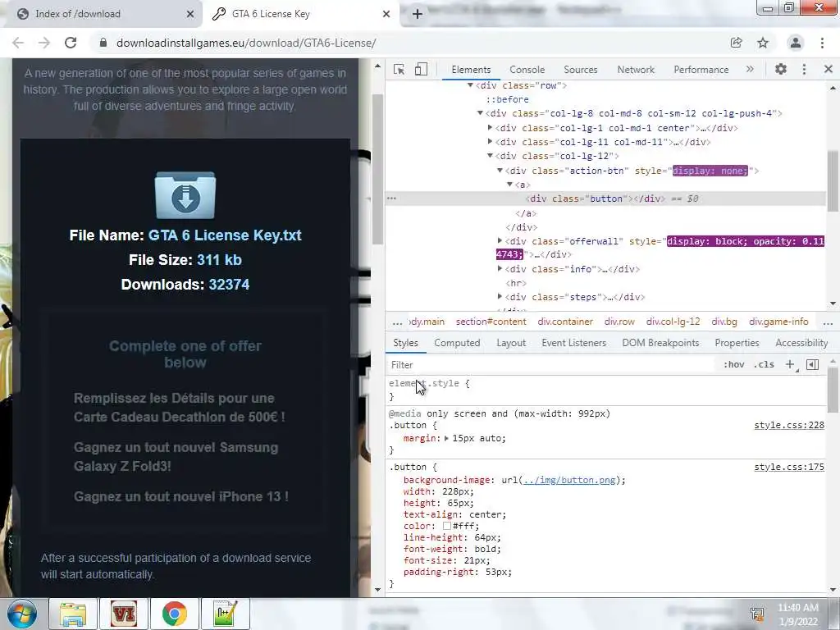Select div.game-info in the breadcrumb

[x=778, y=322]
